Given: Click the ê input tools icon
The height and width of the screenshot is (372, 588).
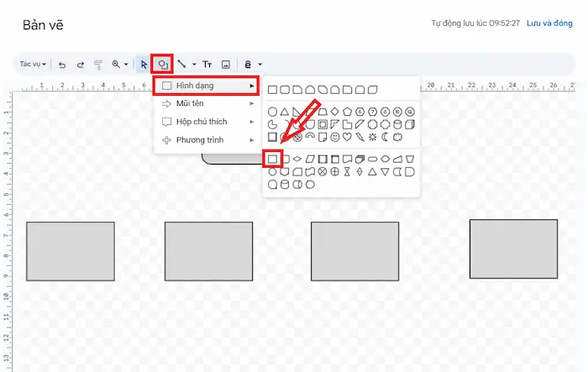Looking at the screenshot, I should coord(248,65).
